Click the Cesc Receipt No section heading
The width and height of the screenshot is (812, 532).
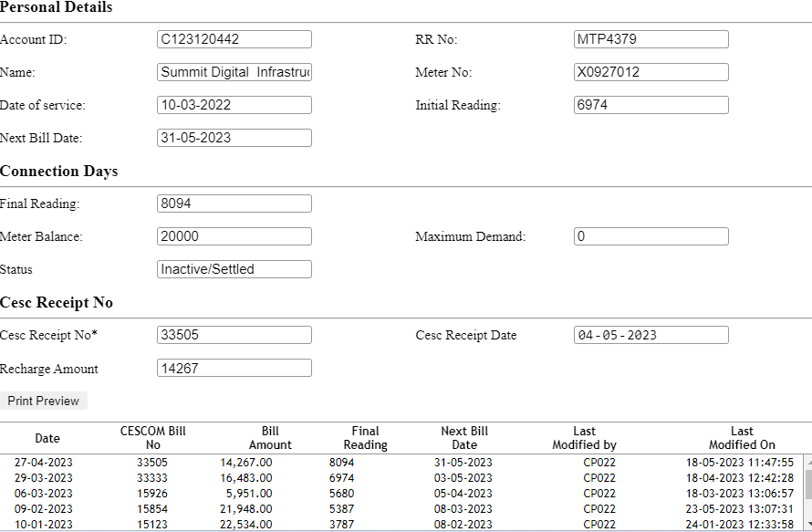pyautogui.click(x=57, y=303)
